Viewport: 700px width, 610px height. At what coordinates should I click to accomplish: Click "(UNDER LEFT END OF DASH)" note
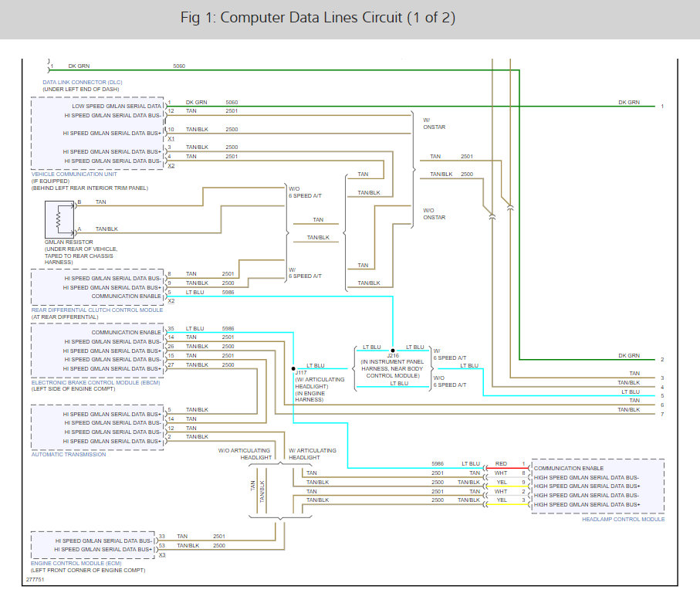81,90
